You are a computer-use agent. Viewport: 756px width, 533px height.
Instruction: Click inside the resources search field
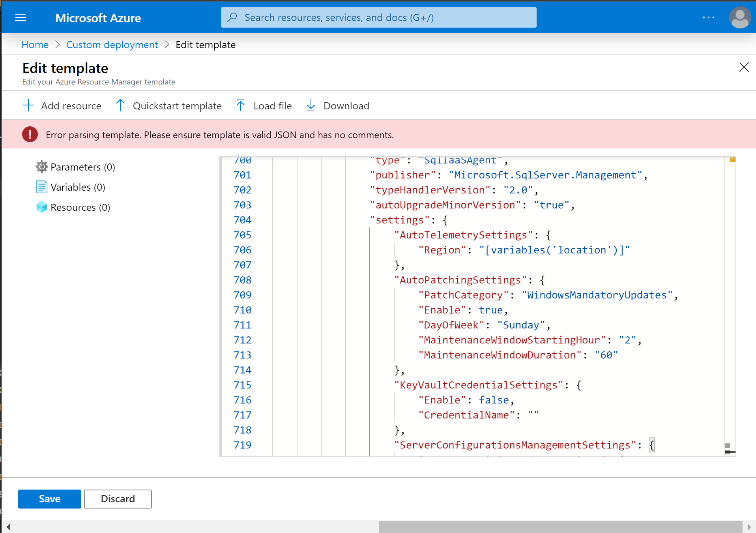[378, 17]
